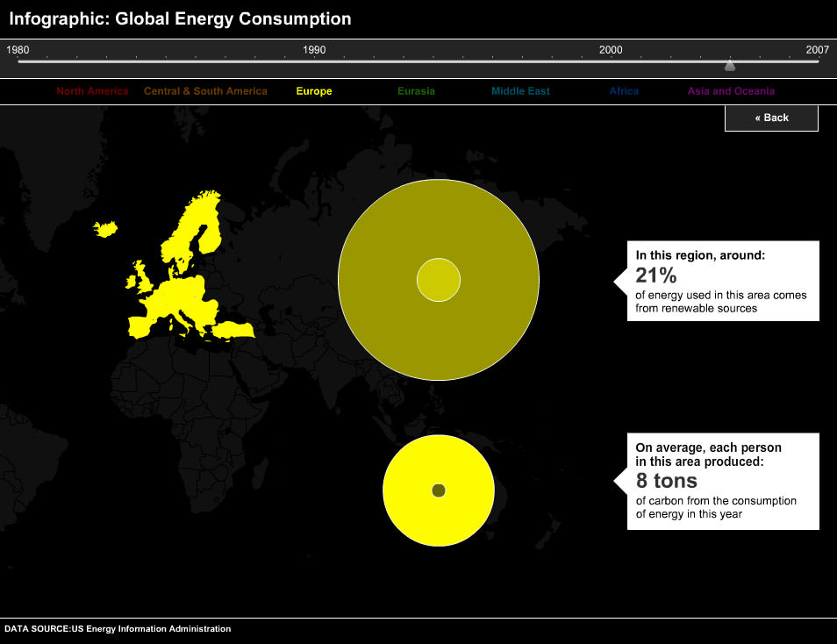Image resolution: width=837 pixels, height=644 pixels.
Task: Click the 21% renewable energy text
Action: (656, 275)
